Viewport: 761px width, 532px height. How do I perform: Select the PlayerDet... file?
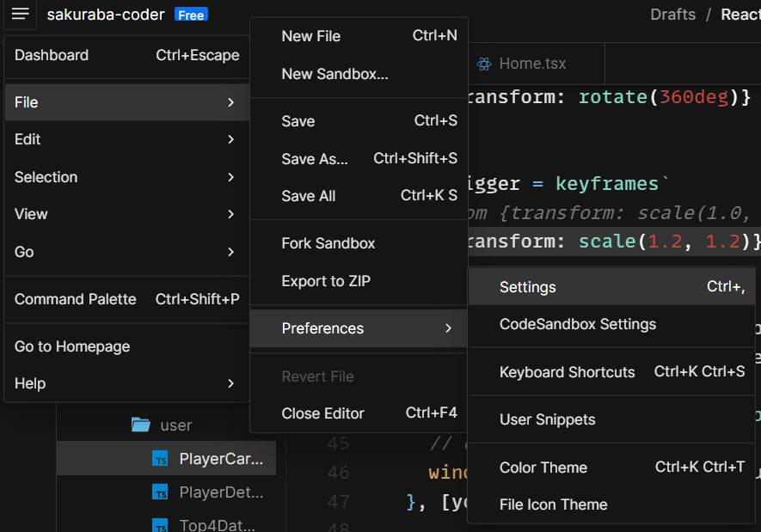(x=167, y=492)
